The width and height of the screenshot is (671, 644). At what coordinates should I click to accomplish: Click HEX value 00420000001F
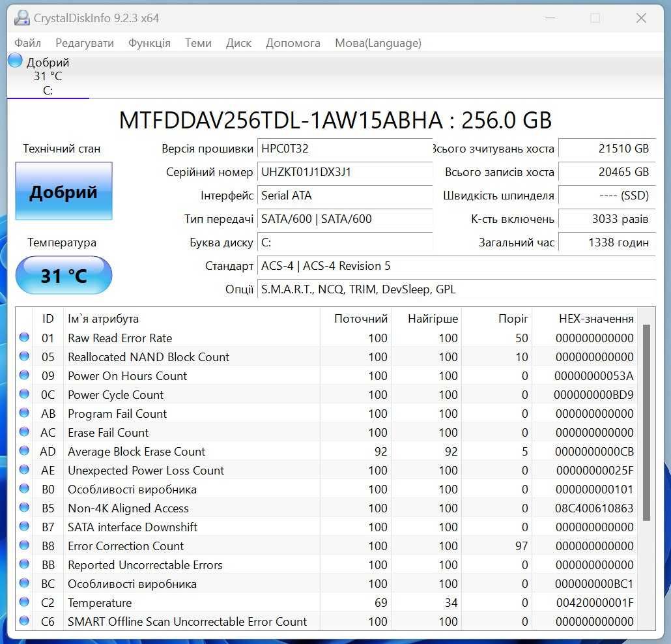coord(595,603)
